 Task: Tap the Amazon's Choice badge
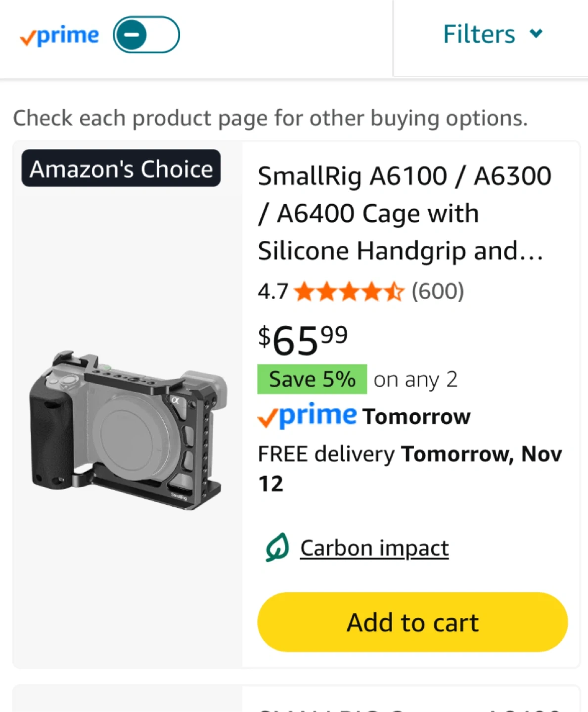click(121, 169)
